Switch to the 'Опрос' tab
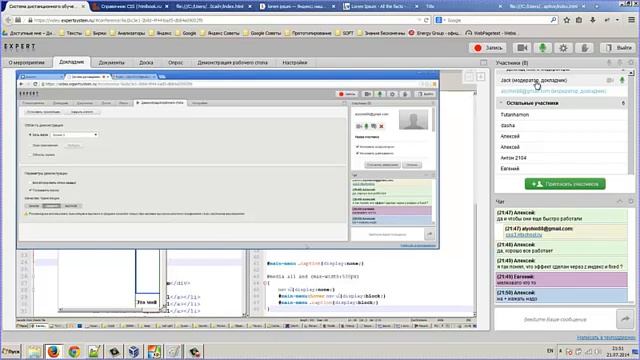 [176, 63]
